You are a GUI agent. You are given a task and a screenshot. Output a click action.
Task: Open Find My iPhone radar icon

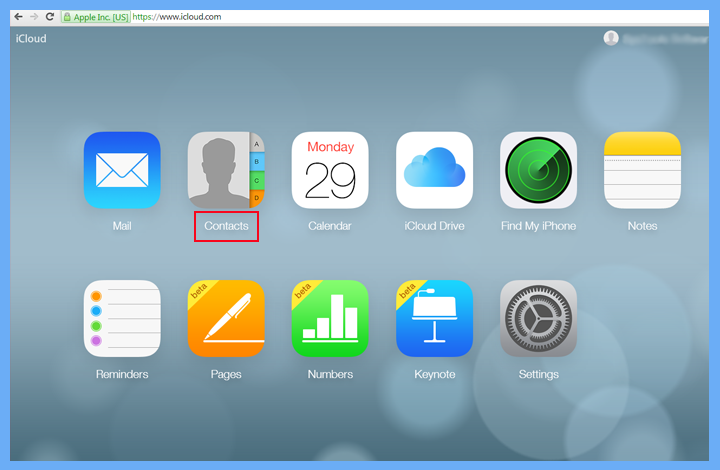pyautogui.click(x=538, y=170)
